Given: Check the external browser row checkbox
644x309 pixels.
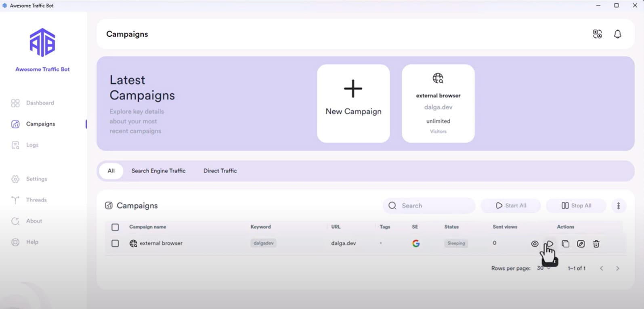Looking at the screenshot, I should pos(115,244).
